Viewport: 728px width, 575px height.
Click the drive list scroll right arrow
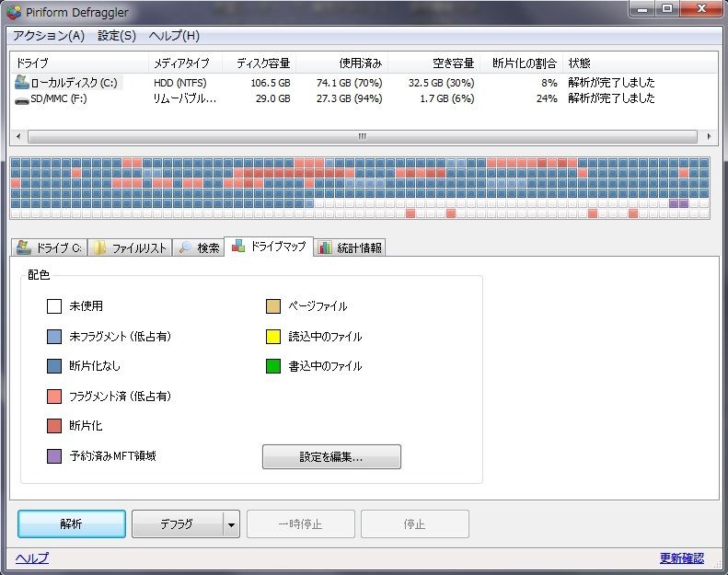709,136
